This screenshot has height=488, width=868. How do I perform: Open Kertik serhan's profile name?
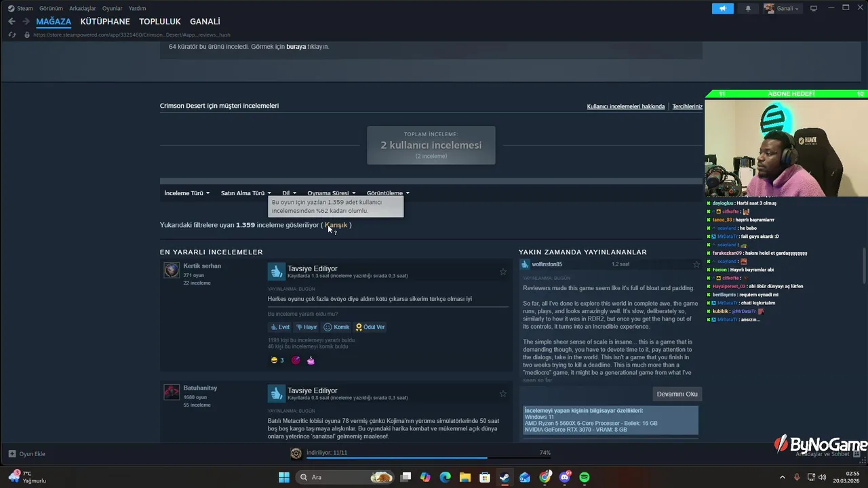[202, 266]
